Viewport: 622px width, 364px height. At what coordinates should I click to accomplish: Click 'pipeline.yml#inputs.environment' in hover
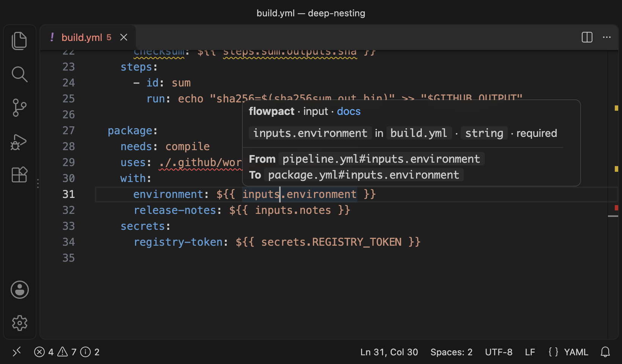coord(381,159)
